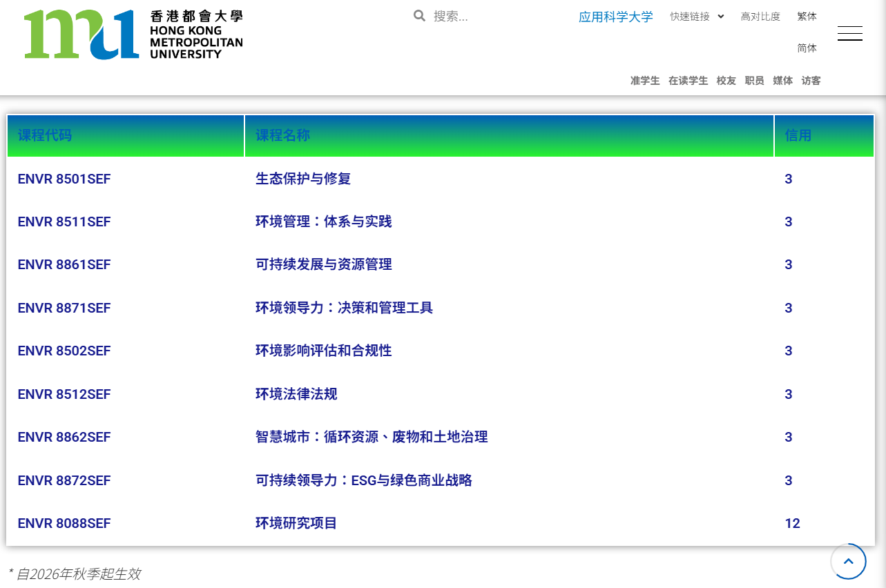Enable 高对比度 high contrast mode
The image size is (886, 588).
point(760,17)
